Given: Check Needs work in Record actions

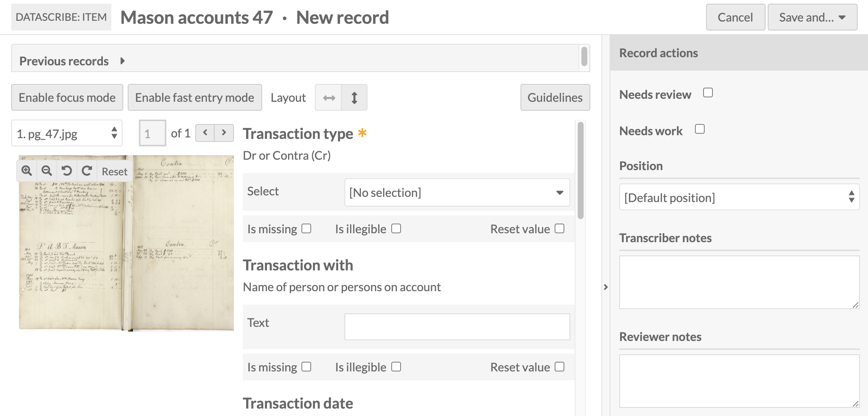Looking at the screenshot, I should (699, 129).
